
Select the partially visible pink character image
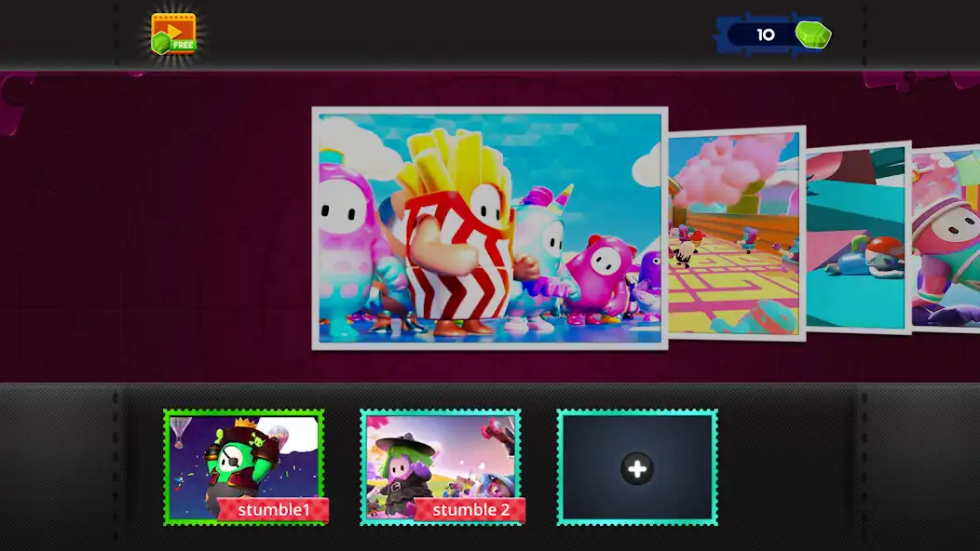[946, 238]
